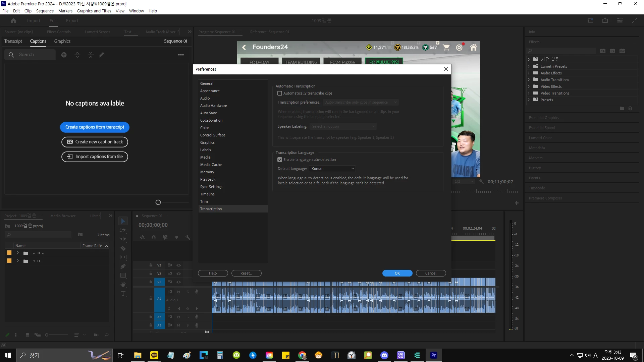Image resolution: width=644 pixels, height=362 pixels.
Task: Select the Pen tool in tools panel
Action: click(x=123, y=266)
